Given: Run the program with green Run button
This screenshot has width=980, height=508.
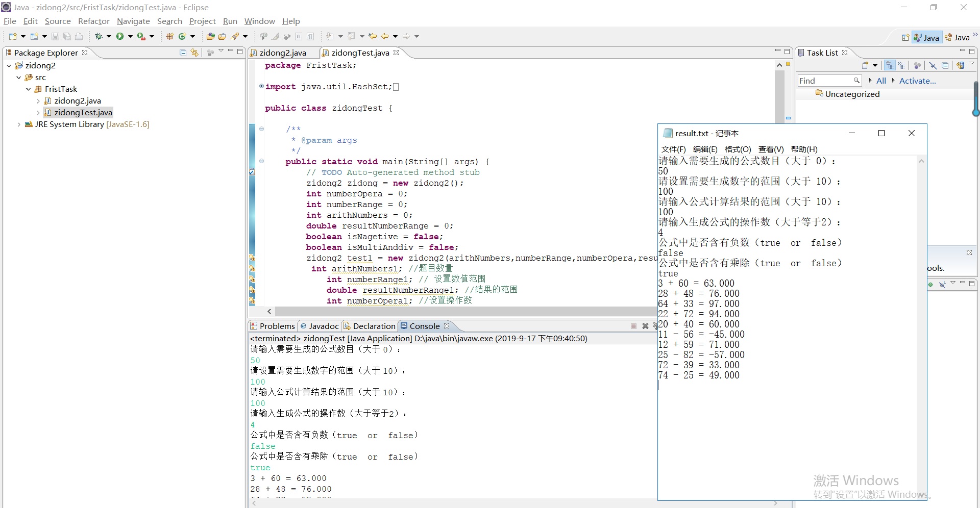Looking at the screenshot, I should tap(120, 36).
